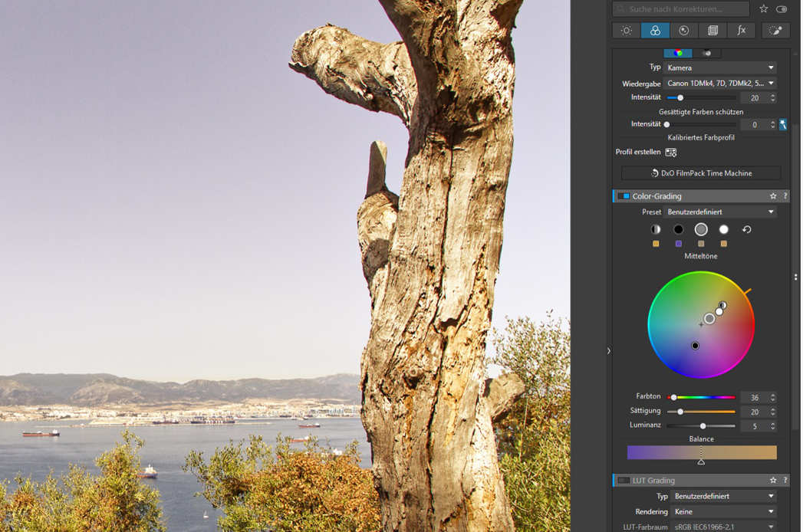Click the black shadows handle on color wheel
This screenshot has height=532, width=803.
coord(695,346)
